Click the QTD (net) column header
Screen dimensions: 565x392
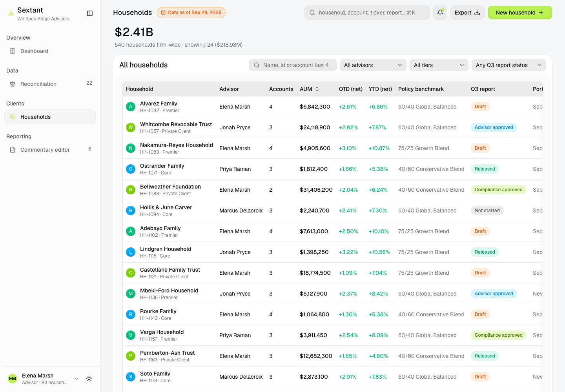point(351,89)
